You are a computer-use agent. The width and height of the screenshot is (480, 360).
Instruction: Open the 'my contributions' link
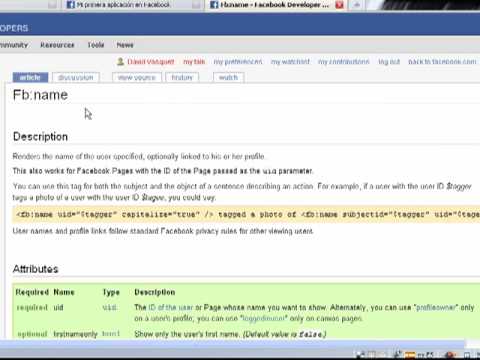(x=344, y=62)
